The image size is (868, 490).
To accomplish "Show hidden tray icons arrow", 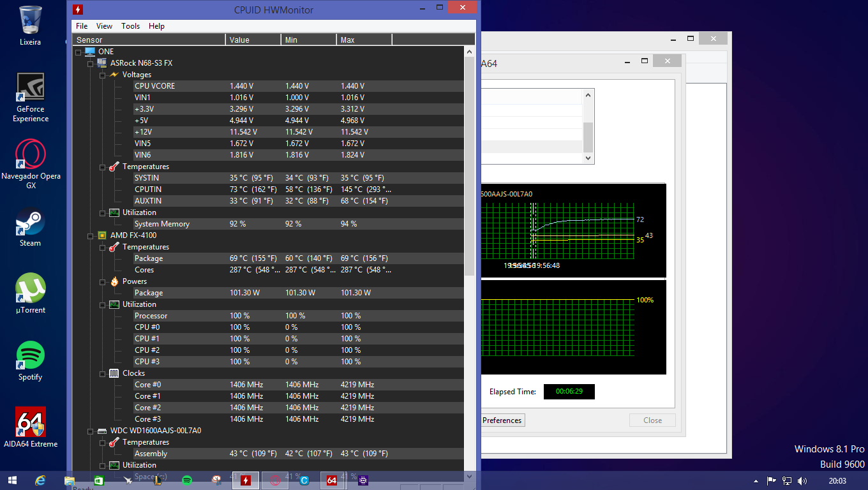I will 757,480.
